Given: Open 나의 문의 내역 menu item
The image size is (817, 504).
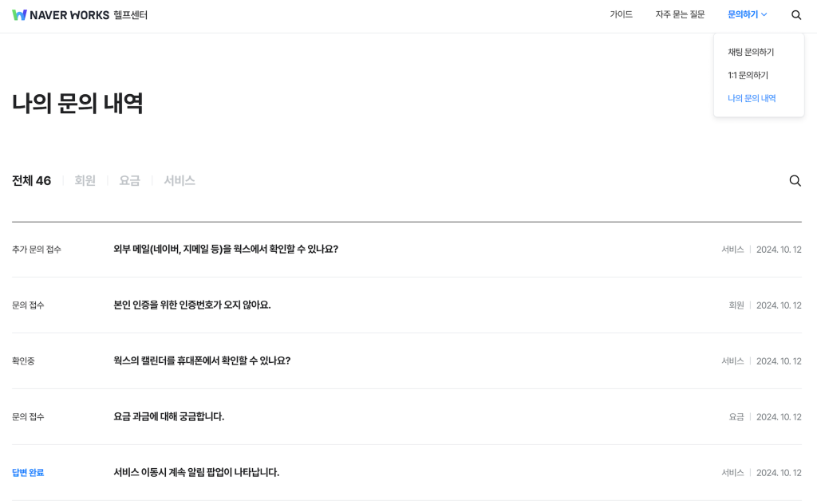Looking at the screenshot, I should [x=752, y=99].
